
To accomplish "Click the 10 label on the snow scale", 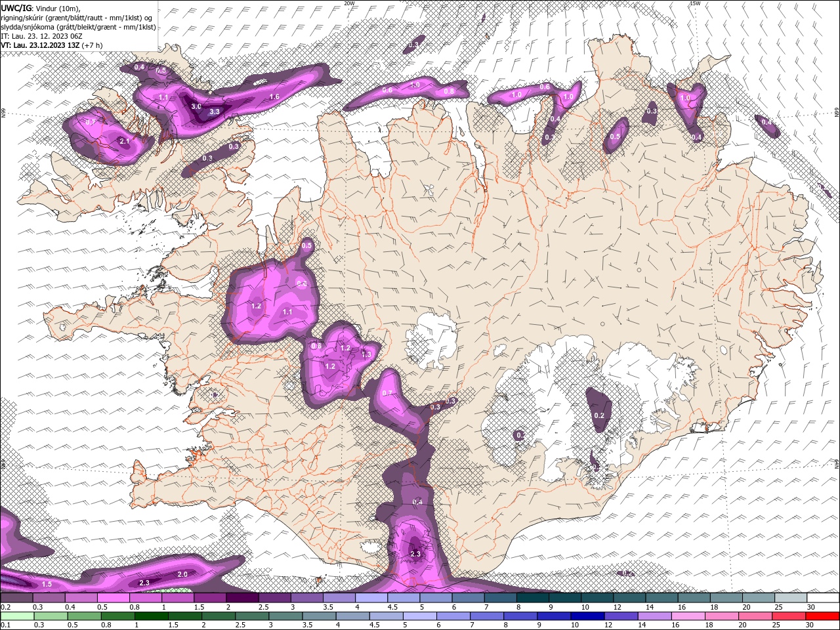I will pos(585,607).
